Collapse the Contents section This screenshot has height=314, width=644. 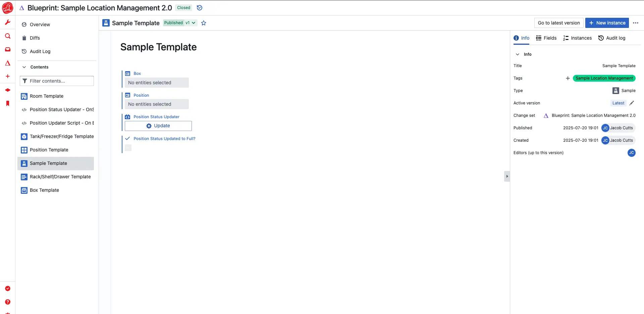point(24,67)
